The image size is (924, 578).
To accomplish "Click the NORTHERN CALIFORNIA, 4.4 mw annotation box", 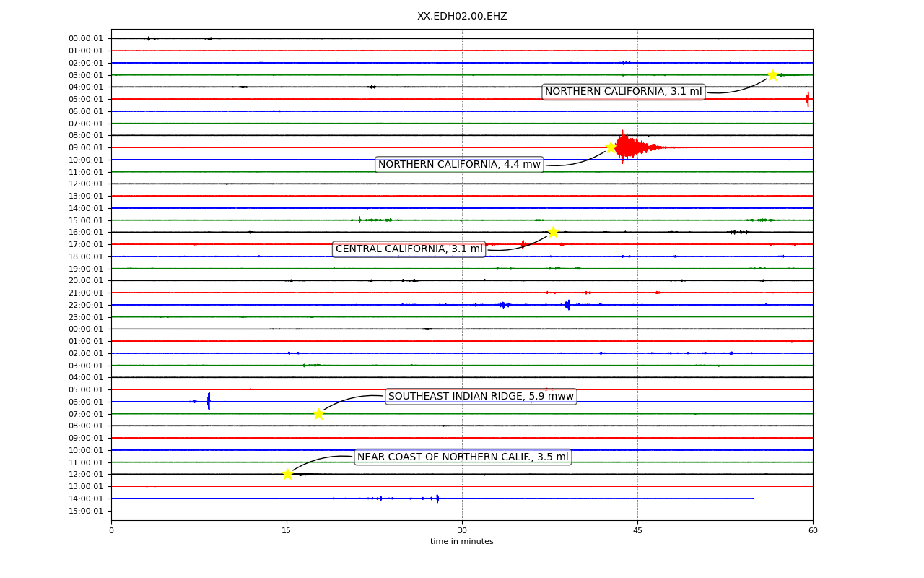I will coord(459,165).
